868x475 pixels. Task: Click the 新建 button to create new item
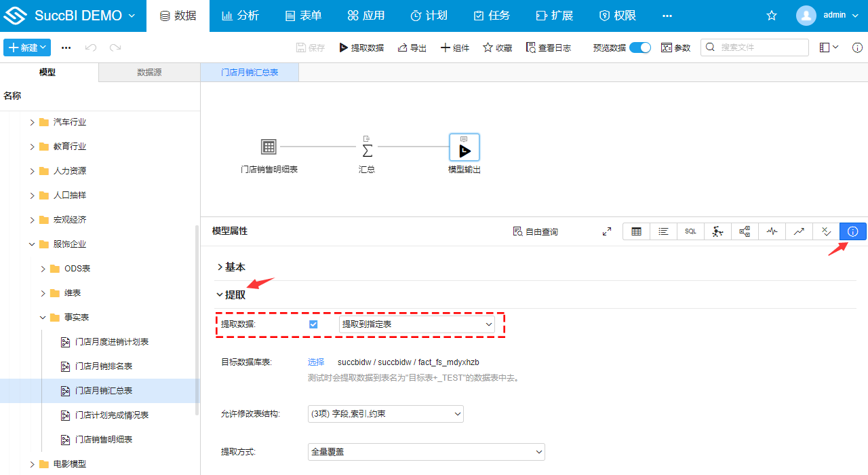(26, 47)
